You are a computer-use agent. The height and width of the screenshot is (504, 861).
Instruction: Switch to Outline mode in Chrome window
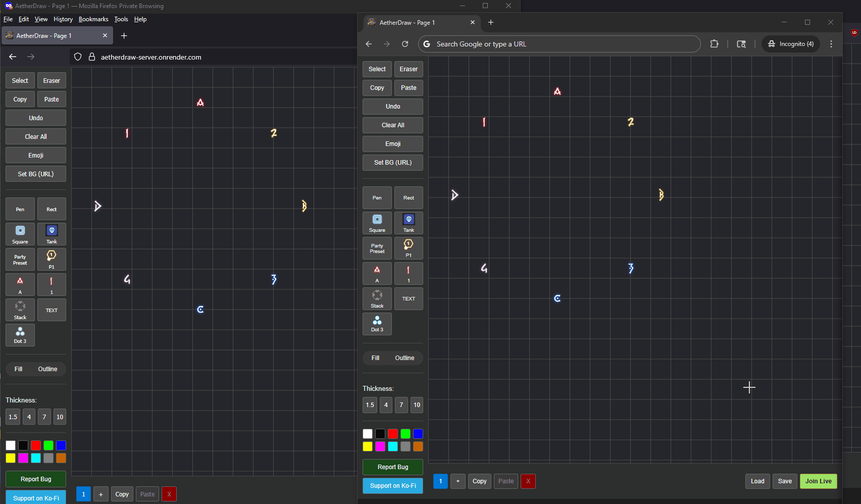pyautogui.click(x=404, y=358)
